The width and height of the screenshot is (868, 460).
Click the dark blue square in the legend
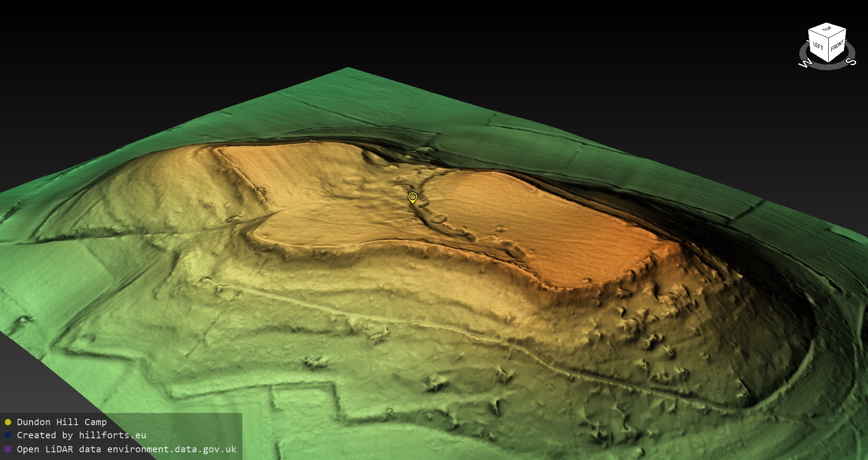point(8,435)
